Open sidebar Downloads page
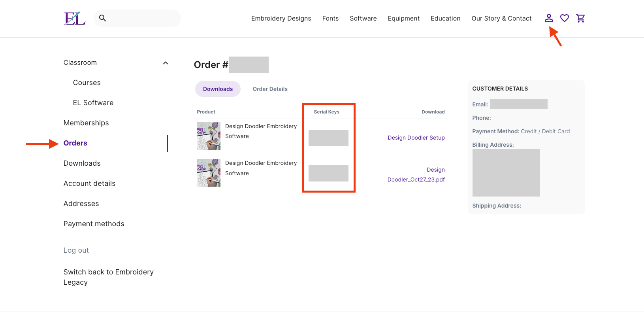This screenshot has width=644, height=312. click(82, 163)
